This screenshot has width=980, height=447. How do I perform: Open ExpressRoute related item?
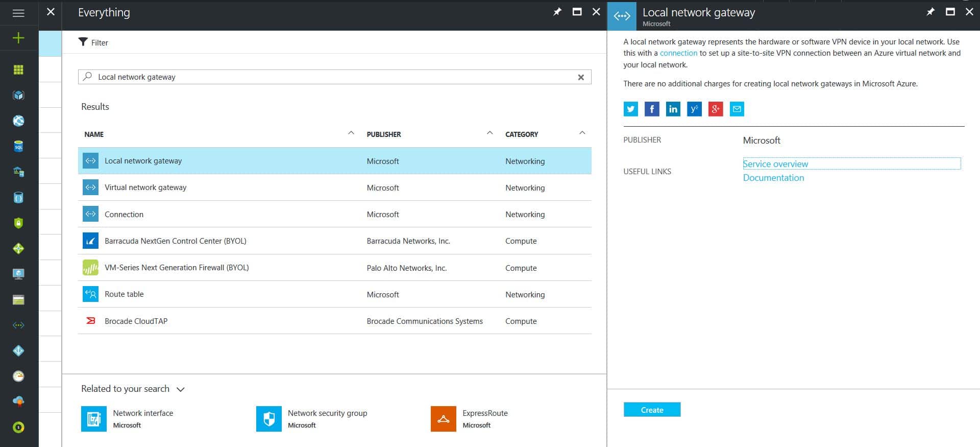[x=470, y=419]
